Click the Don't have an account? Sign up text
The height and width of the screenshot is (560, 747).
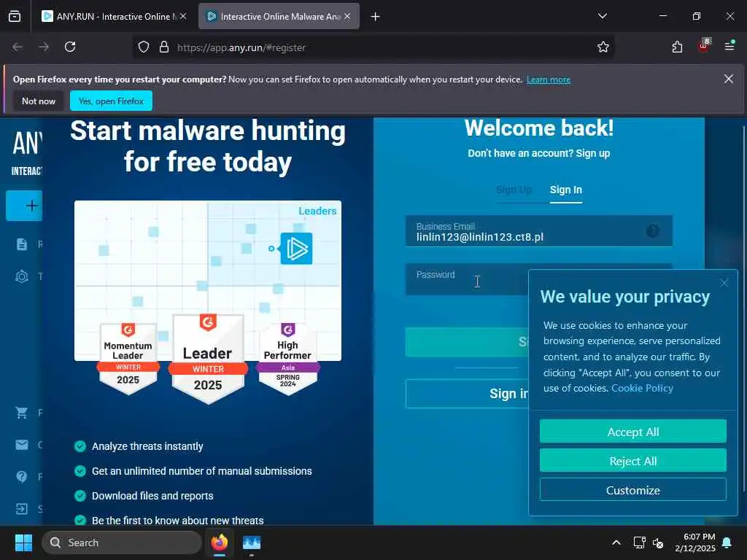[538, 153]
